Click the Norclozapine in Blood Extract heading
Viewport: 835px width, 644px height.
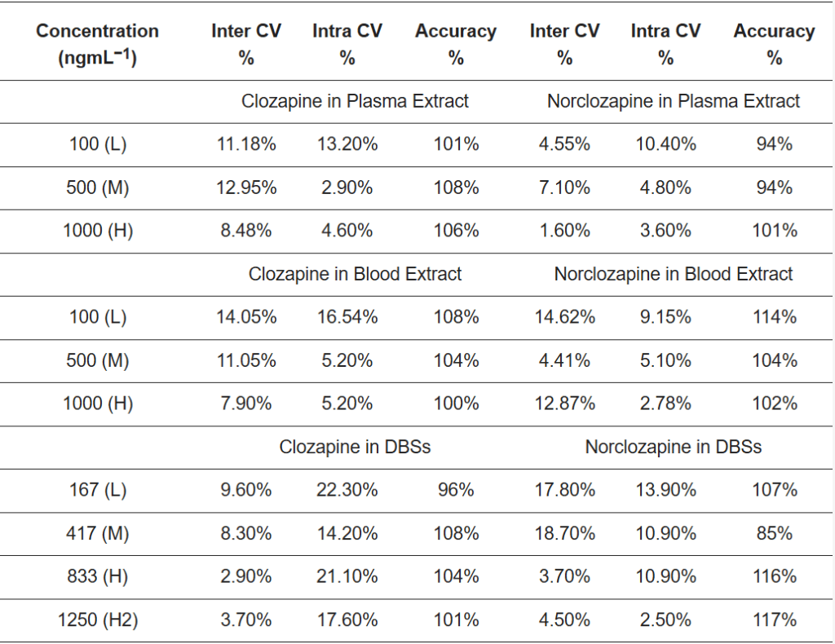coord(674,274)
